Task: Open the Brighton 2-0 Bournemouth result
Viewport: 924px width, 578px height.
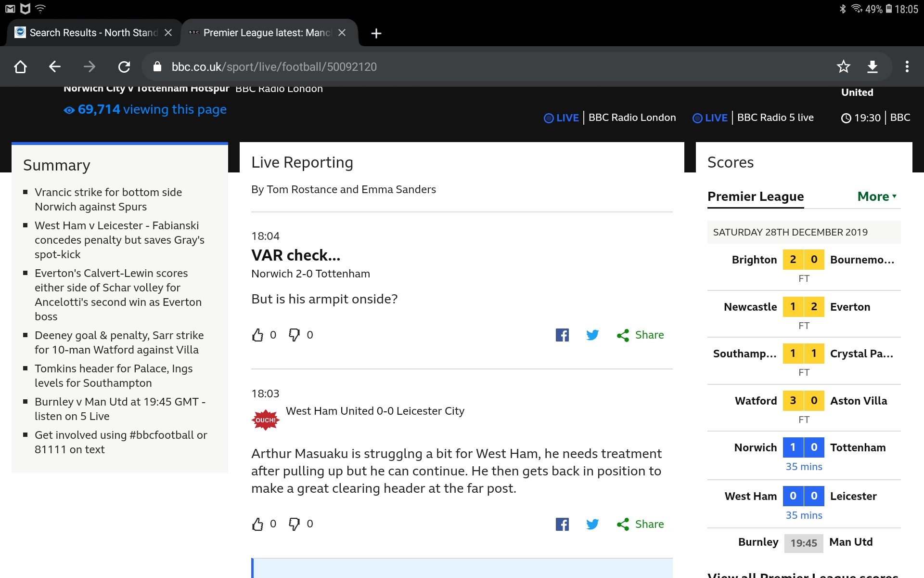Action: [x=804, y=266]
